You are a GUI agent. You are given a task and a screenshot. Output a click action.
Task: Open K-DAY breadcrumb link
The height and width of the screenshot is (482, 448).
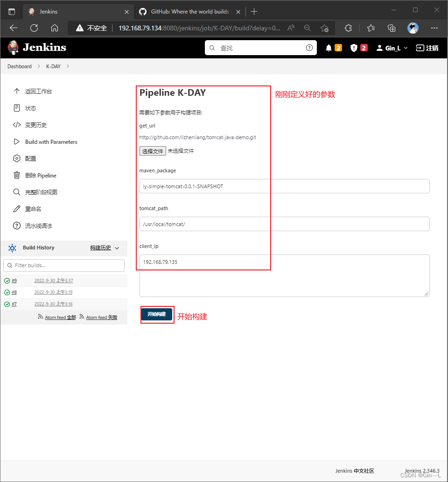(53, 66)
